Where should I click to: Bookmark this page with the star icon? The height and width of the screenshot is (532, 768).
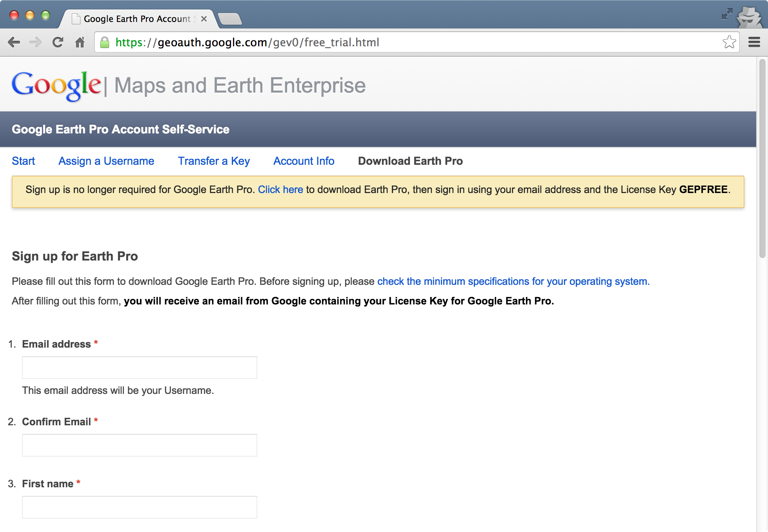[x=729, y=42]
